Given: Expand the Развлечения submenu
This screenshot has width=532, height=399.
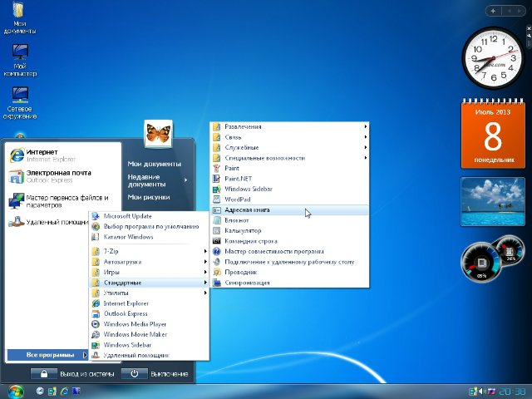Looking at the screenshot, I should [243, 126].
